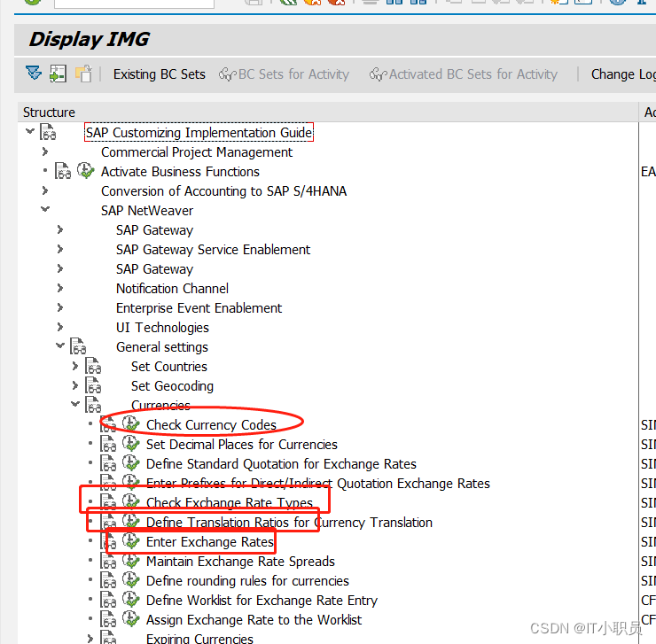Collapse the SAP NetWeaver node
The height and width of the screenshot is (644, 656).
(x=45, y=209)
